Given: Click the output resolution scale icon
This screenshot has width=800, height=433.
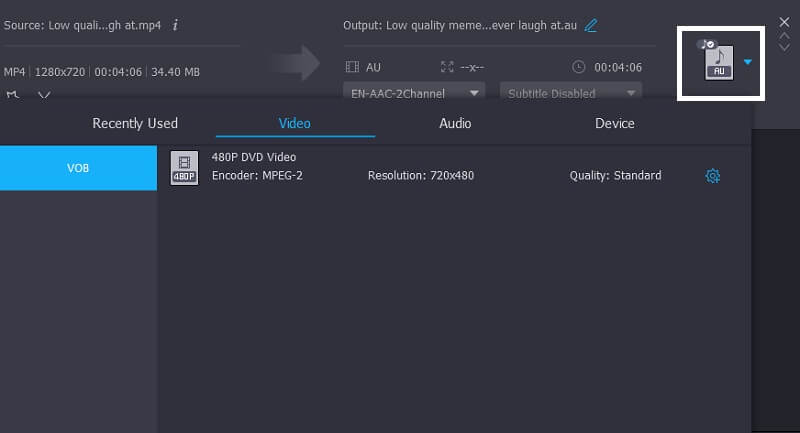Looking at the screenshot, I should click(x=446, y=67).
